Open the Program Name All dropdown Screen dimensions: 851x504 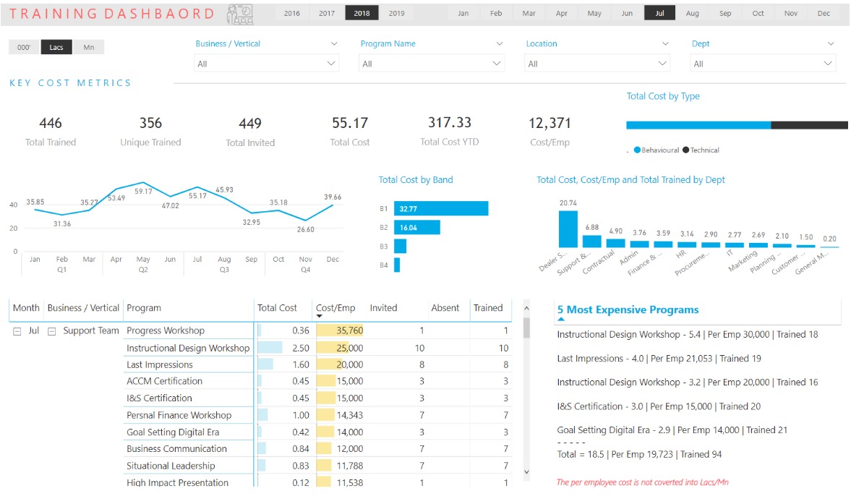432,64
